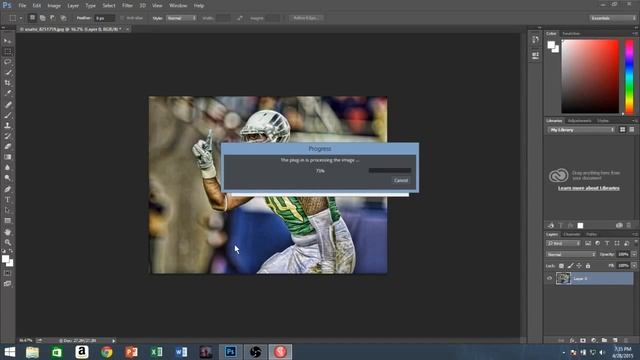Click foreground color swatch in Color panel

click(551, 44)
